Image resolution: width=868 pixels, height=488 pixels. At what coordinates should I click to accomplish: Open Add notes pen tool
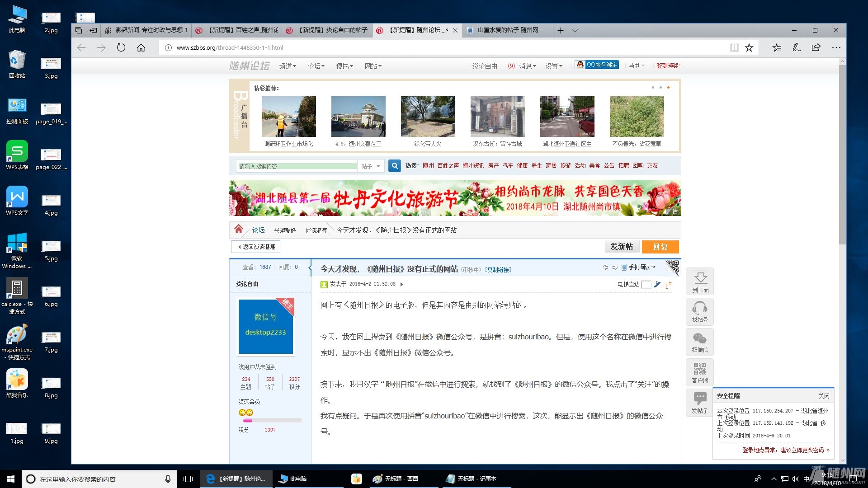click(x=797, y=47)
